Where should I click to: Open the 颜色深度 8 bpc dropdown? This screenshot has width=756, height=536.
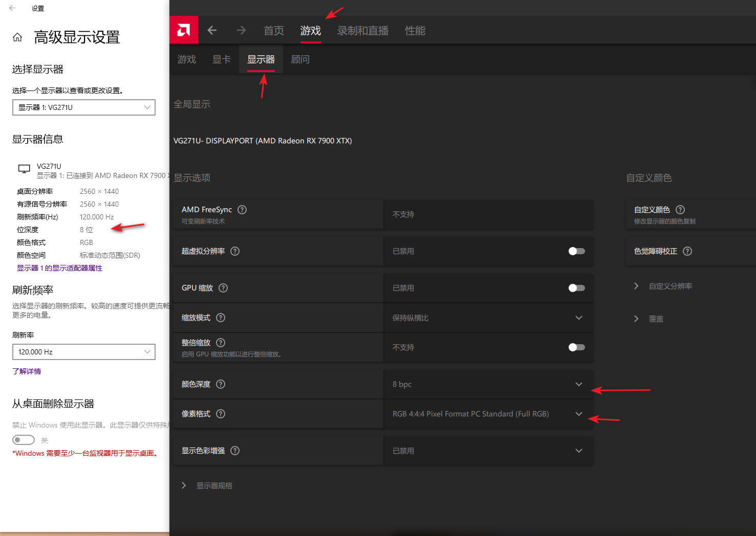[x=488, y=384]
